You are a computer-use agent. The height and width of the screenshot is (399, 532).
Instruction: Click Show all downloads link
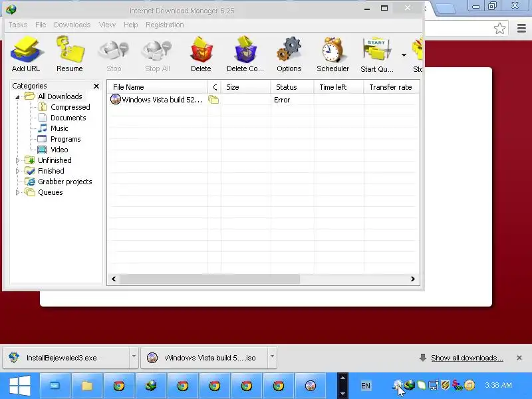point(467,358)
